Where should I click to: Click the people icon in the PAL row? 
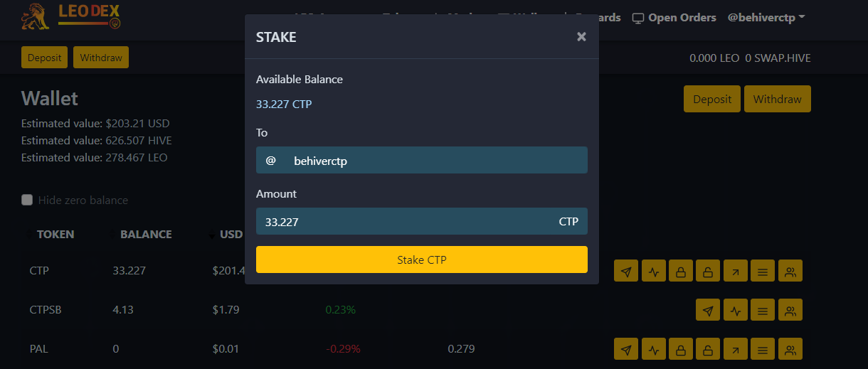coord(790,349)
